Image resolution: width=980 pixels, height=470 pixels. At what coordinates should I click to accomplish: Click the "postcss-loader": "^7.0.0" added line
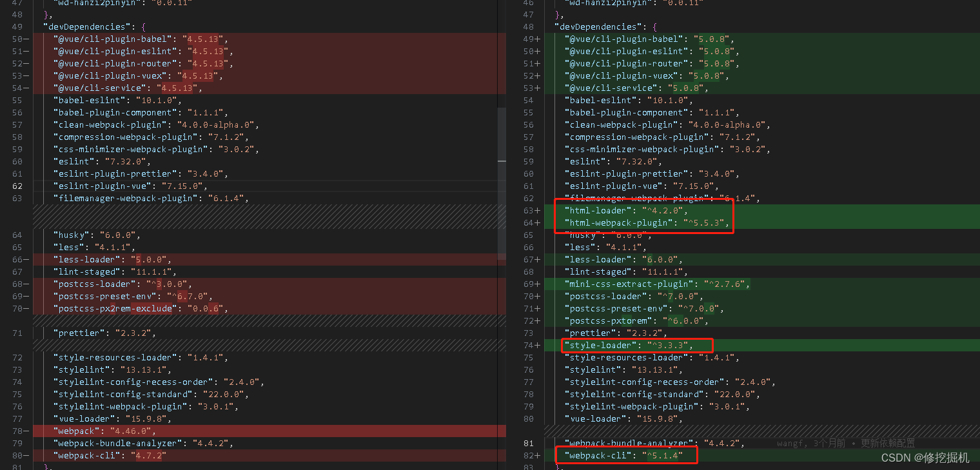[x=762, y=297]
